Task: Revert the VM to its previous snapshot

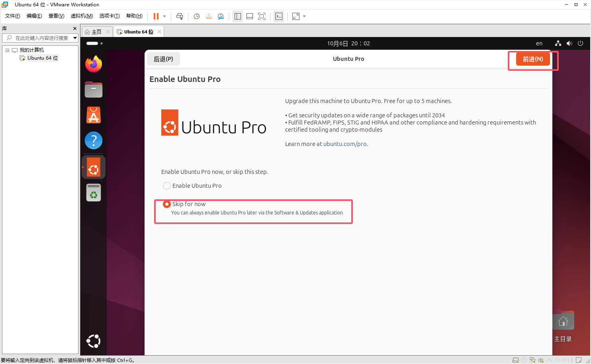Action: pyautogui.click(x=209, y=16)
